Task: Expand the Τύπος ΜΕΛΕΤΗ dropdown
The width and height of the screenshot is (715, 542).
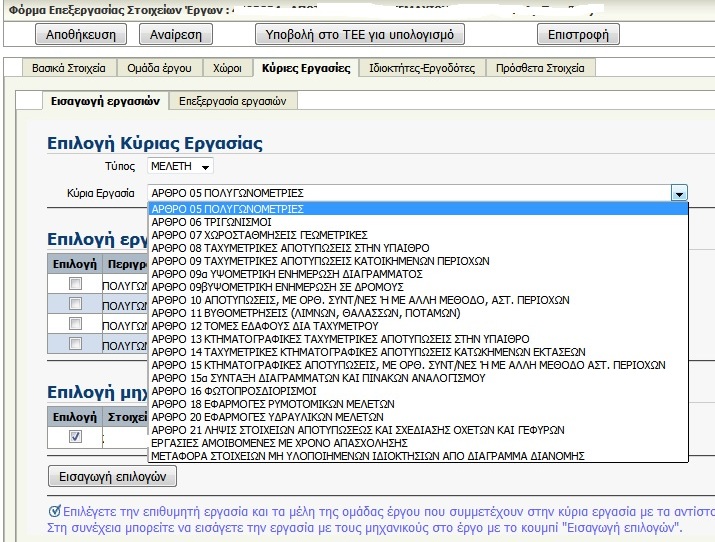Action: [x=181, y=166]
